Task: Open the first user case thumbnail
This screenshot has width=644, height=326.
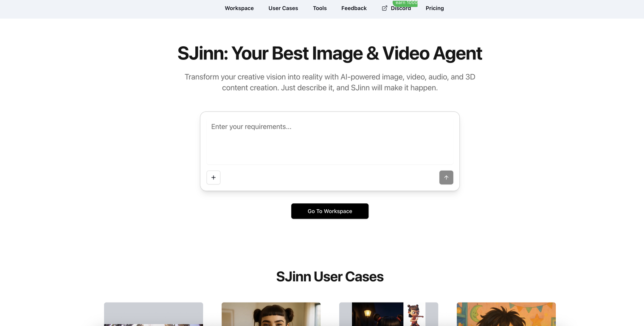Action: tap(153, 314)
